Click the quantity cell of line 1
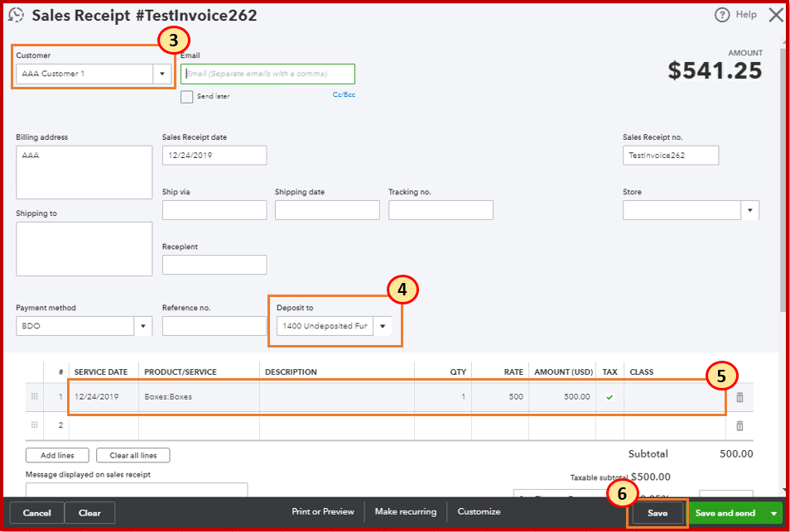Viewport: 790px width, 532px height. [x=443, y=396]
